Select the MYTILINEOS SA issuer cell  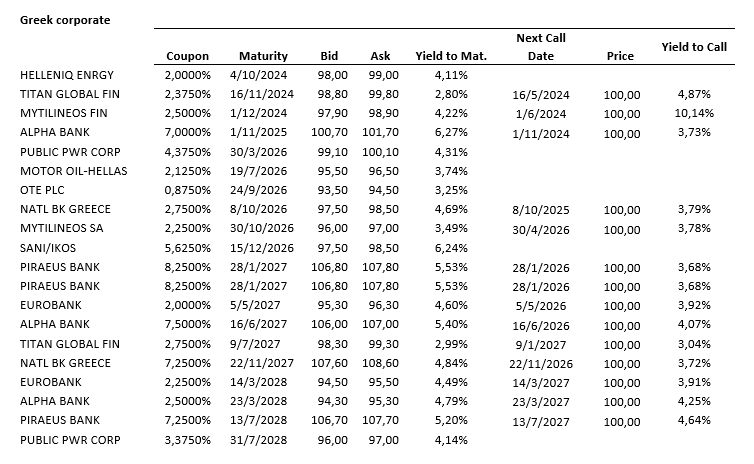pyautogui.click(x=61, y=227)
